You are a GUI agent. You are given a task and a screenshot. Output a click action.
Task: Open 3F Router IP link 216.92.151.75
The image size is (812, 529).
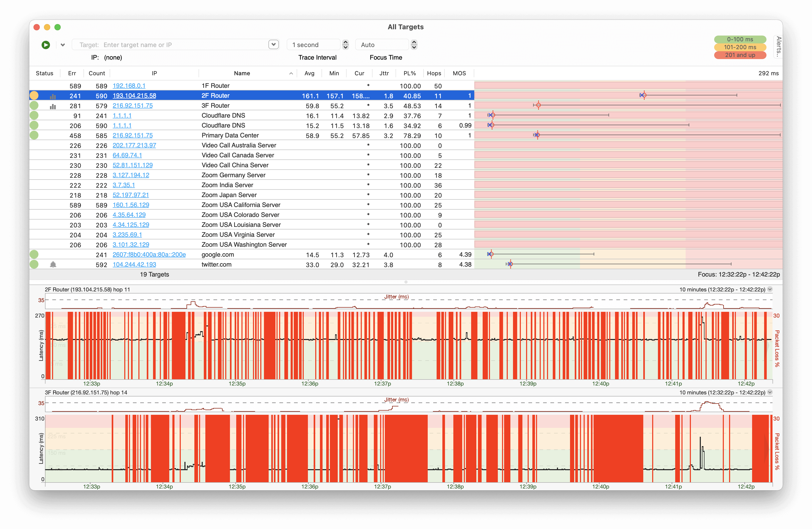pos(133,105)
